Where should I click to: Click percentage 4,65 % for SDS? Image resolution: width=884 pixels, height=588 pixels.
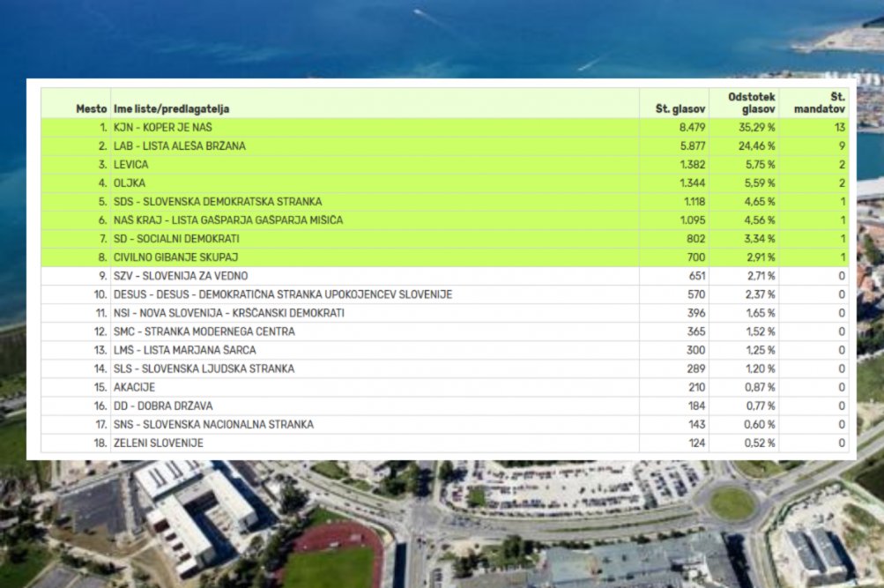tap(760, 202)
